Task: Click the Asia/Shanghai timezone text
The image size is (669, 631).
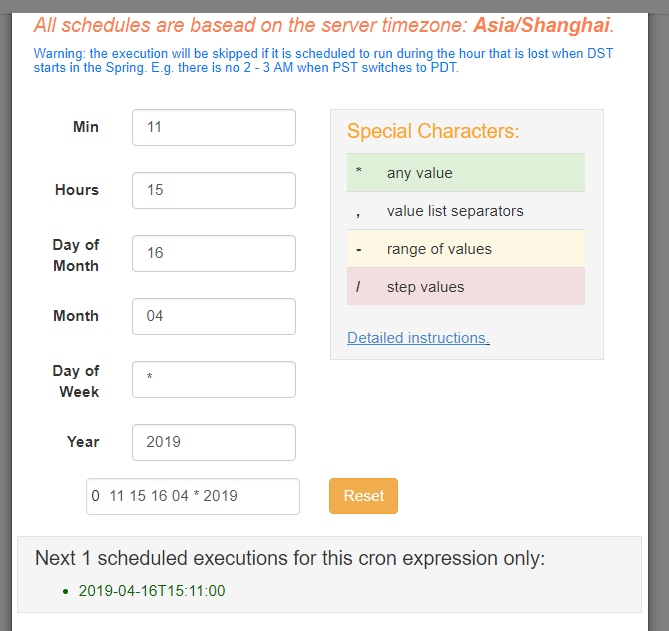Action: pos(544,25)
